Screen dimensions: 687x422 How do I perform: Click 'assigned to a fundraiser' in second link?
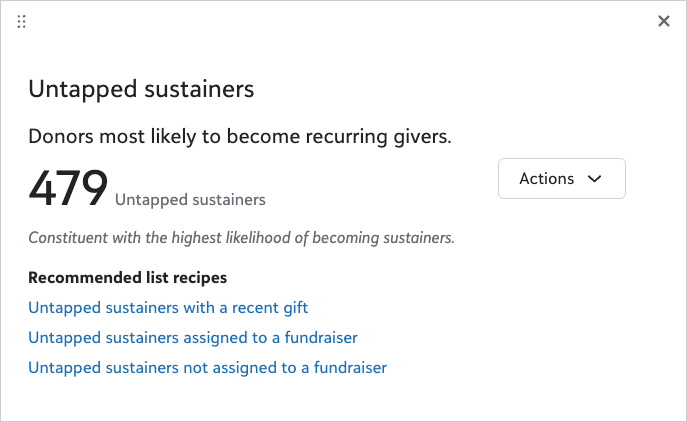(284, 338)
